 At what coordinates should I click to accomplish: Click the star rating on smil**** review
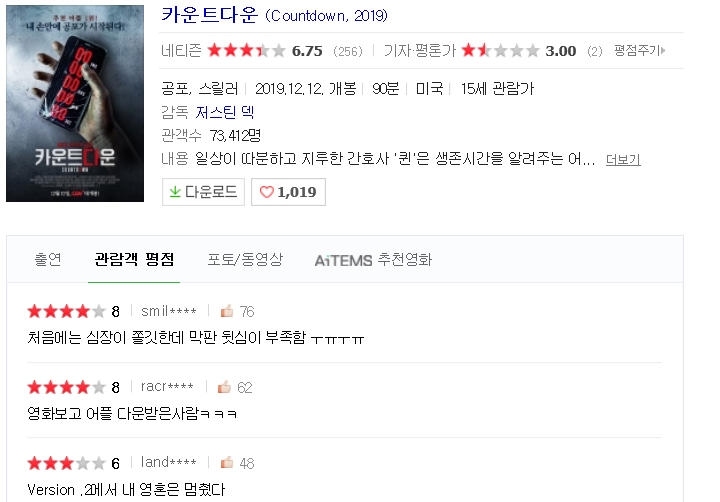pos(67,311)
